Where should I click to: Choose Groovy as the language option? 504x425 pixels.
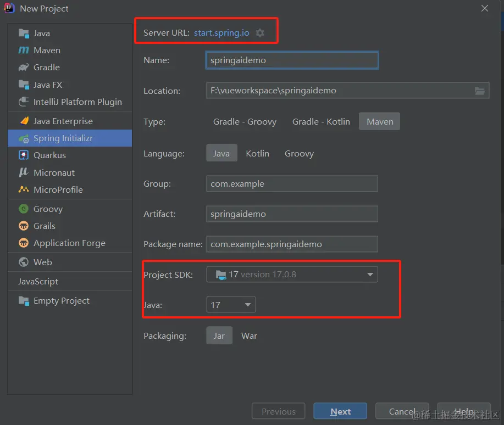point(299,154)
